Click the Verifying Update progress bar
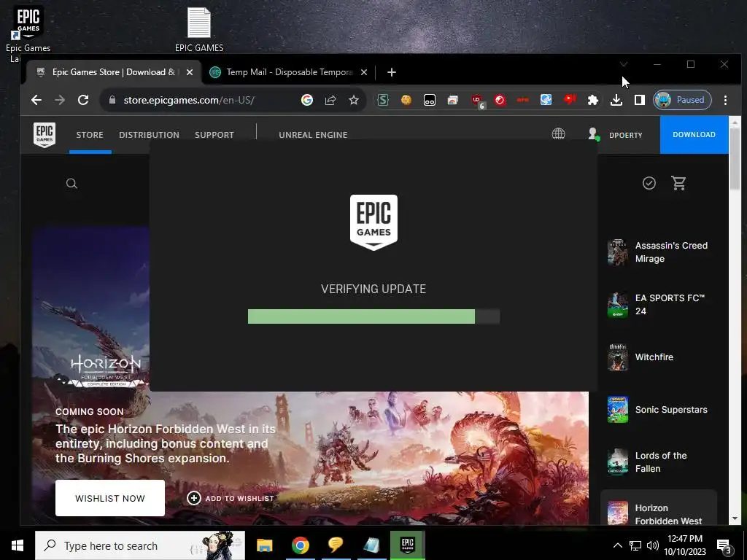 373,316
